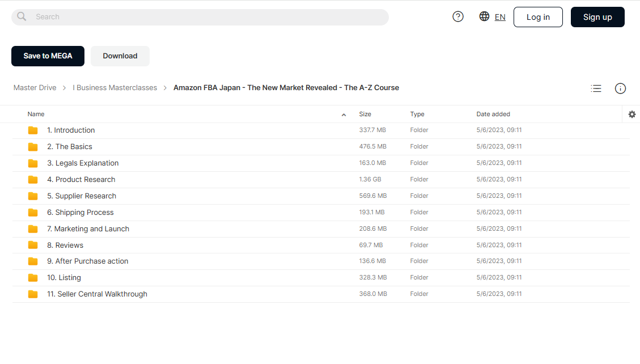The image size is (640, 364).
Task: Click folder icon for 7. Marketing and Launch
Action: coord(33,229)
